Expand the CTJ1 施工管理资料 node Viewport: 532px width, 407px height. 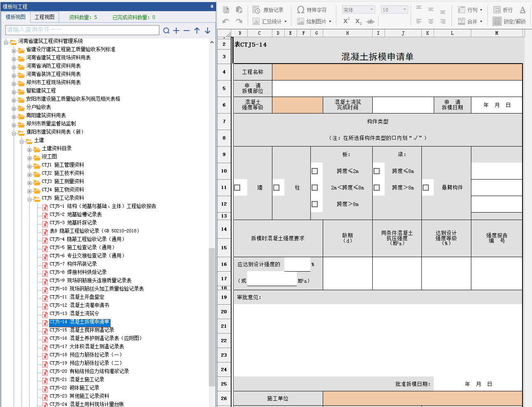tap(30, 166)
